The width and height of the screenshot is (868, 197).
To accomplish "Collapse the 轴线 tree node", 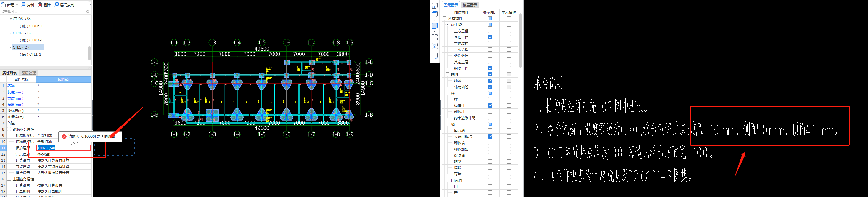I will [448, 74].
